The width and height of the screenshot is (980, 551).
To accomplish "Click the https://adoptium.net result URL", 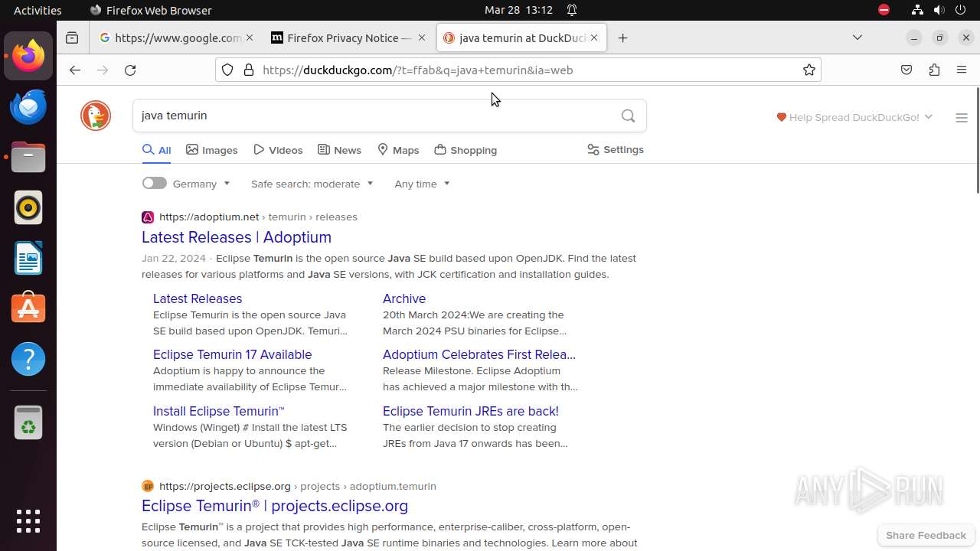I will click(x=209, y=217).
